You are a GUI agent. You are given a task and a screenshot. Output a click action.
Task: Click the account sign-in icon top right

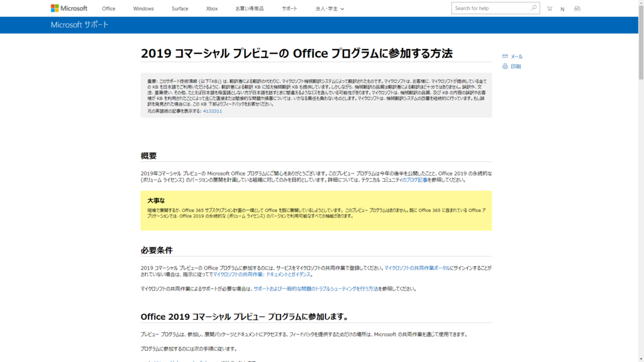coord(577,8)
